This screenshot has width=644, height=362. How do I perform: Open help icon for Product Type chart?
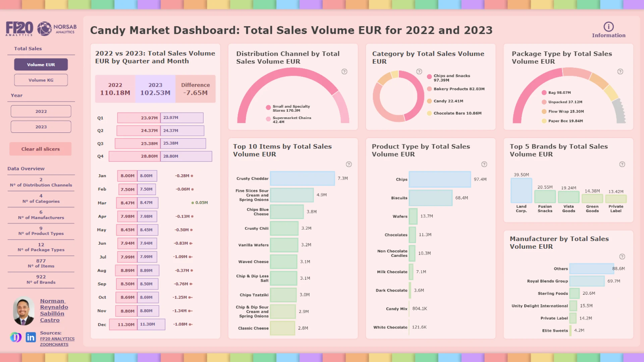pos(484,164)
